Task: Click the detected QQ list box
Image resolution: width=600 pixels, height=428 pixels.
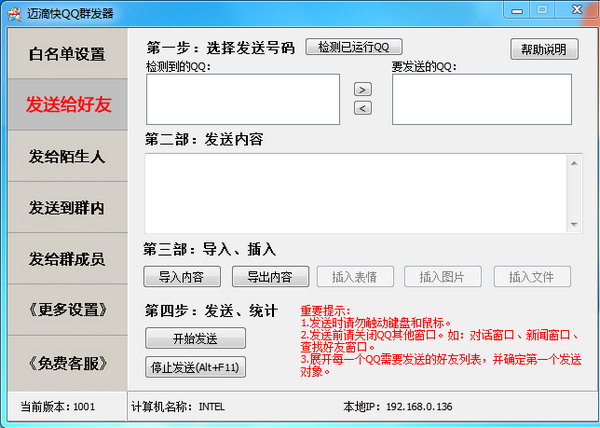Action: point(243,99)
